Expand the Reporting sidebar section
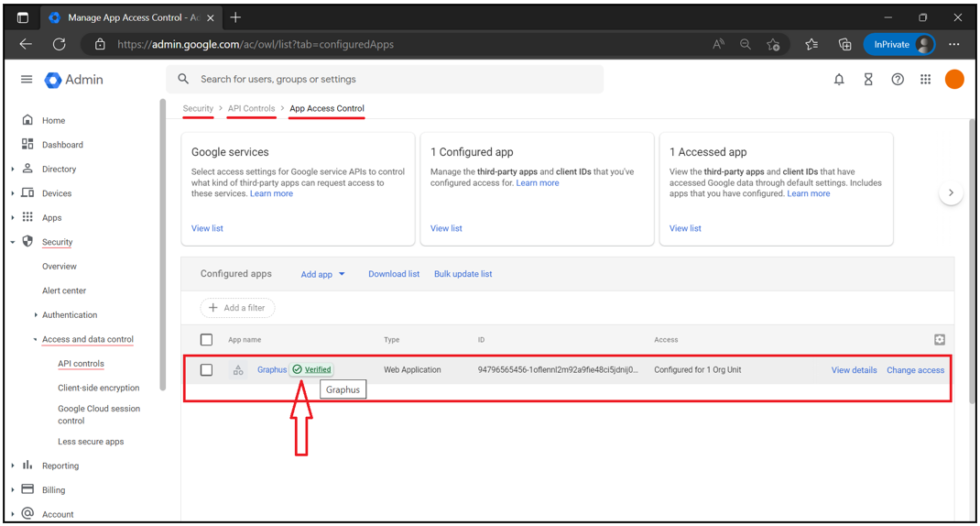Image resolution: width=980 pixels, height=526 pixels. click(13, 466)
